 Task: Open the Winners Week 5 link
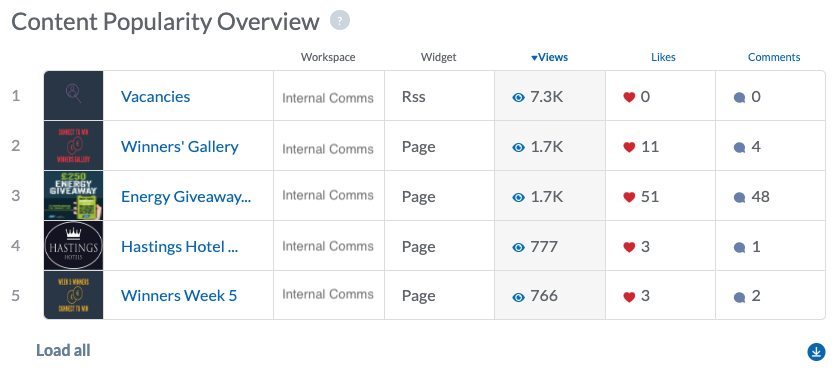[x=179, y=296]
